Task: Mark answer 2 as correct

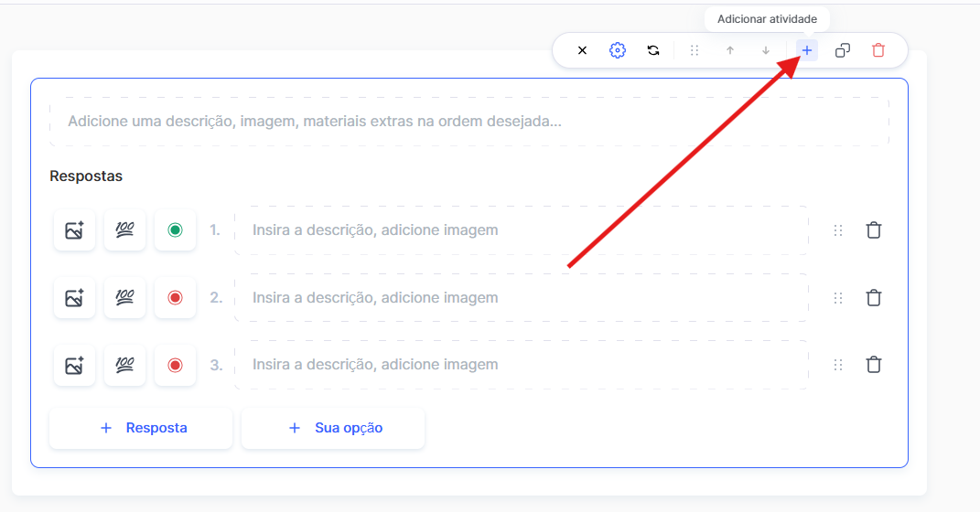Action: click(175, 297)
